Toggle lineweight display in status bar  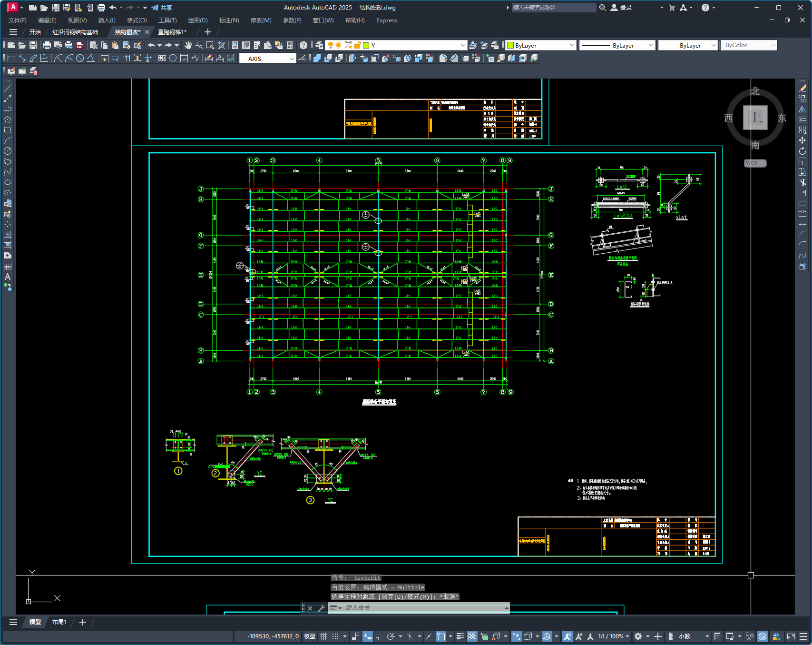click(460, 636)
